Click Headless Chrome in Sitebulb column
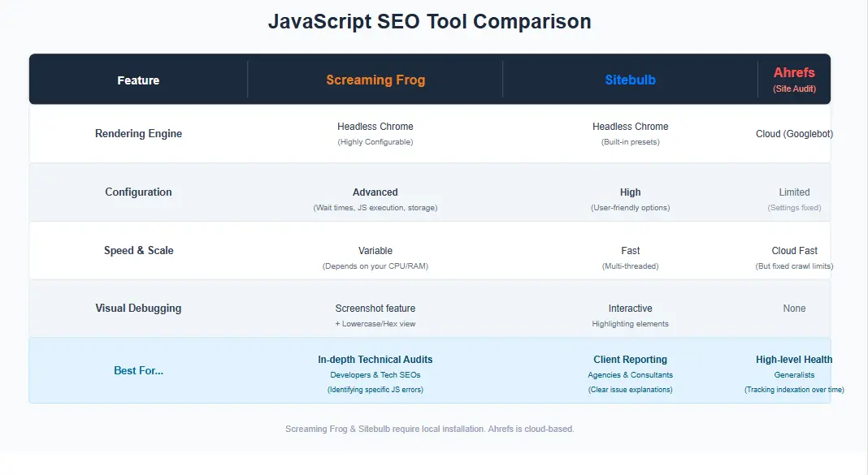This screenshot has width=868, height=475. point(630,127)
